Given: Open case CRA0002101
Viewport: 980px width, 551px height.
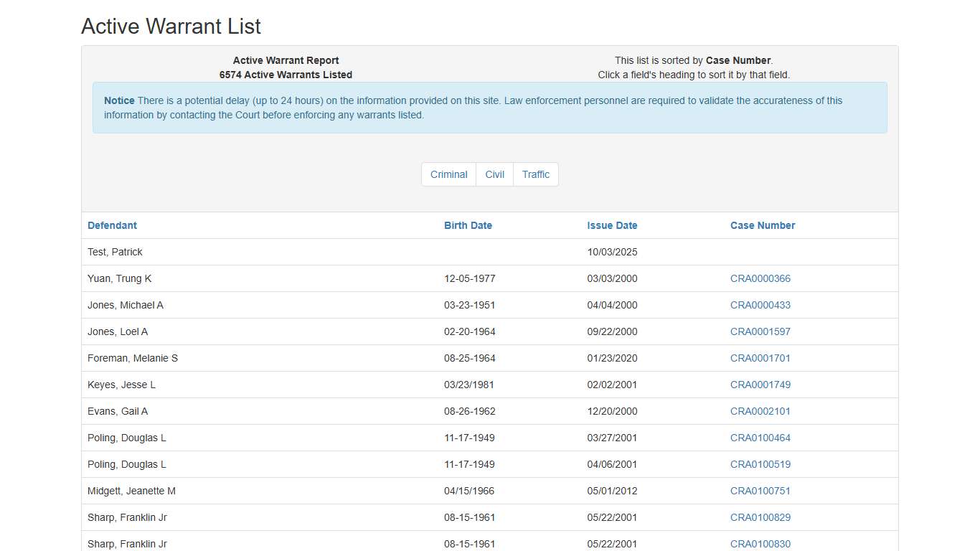Looking at the screenshot, I should click(x=760, y=411).
